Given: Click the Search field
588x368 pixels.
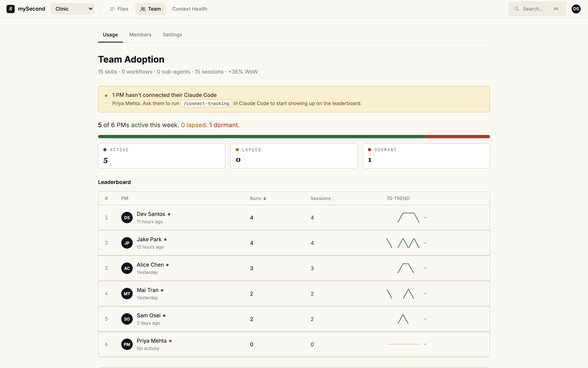Looking at the screenshot, I should click(x=537, y=9).
